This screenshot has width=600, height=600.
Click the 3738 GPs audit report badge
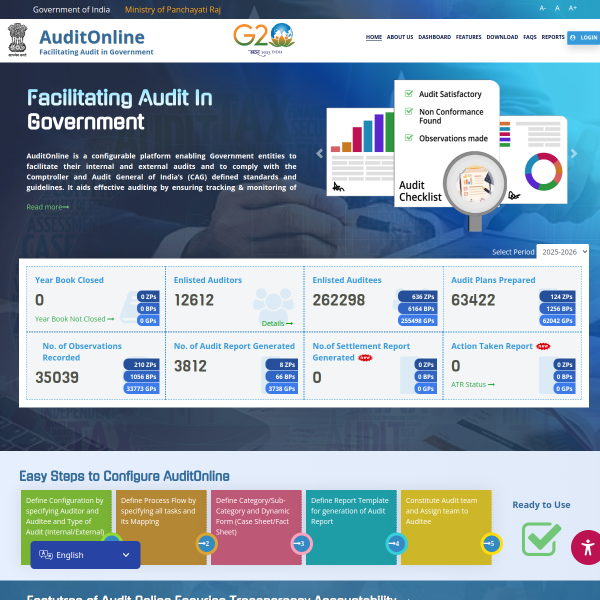pos(282,389)
